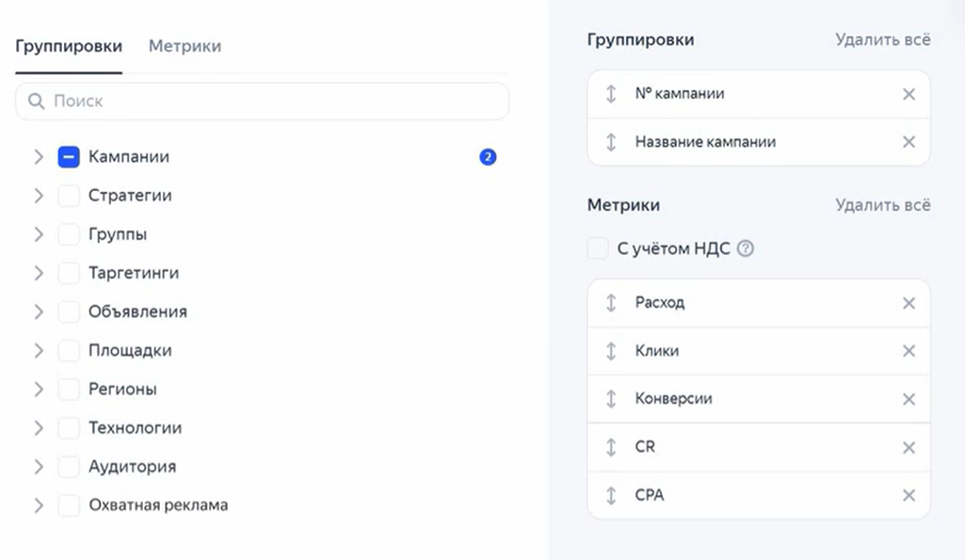Remove the Клики metric with its X icon
Screen dimensions: 965x560
[909, 351]
